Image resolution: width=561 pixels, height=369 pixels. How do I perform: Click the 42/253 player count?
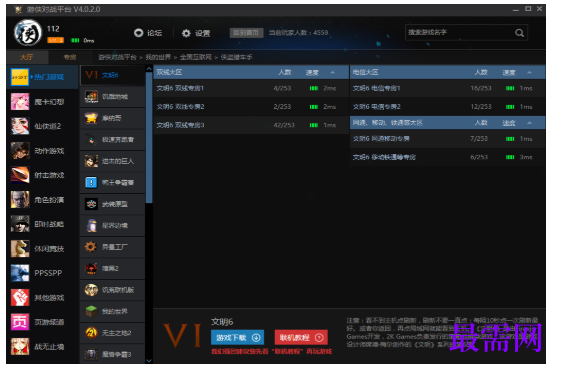click(284, 125)
